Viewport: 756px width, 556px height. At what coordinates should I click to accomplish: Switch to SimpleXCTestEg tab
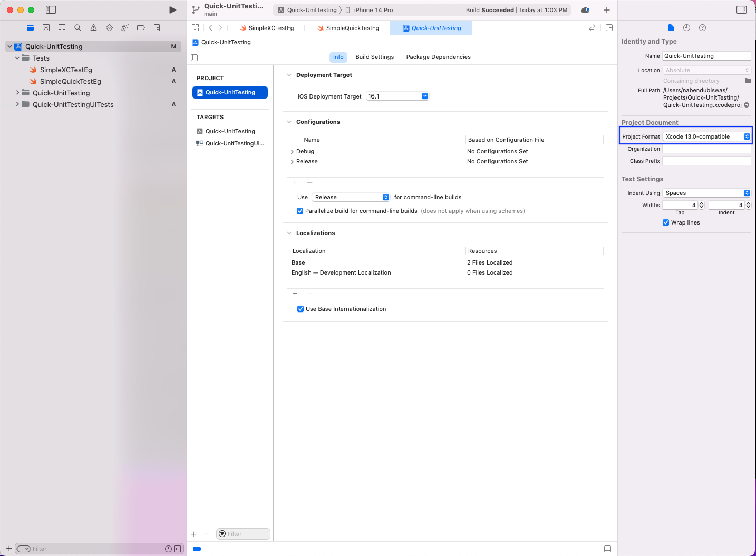[x=267, y=28]
